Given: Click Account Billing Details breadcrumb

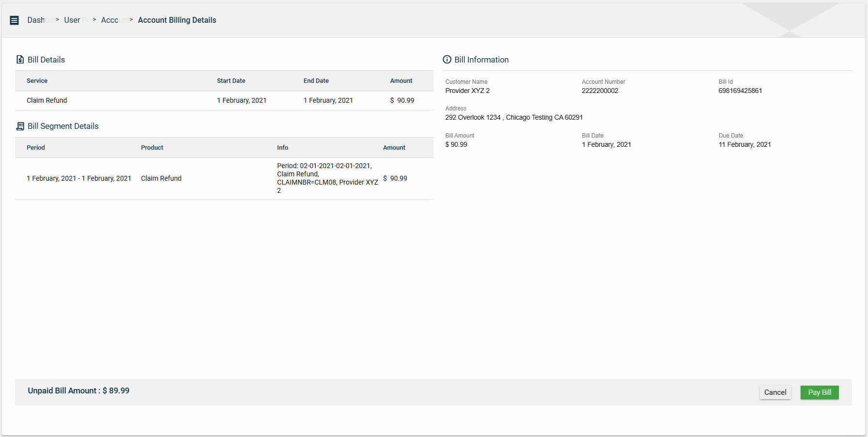Looking at the screenshot, I should point(177,20).
